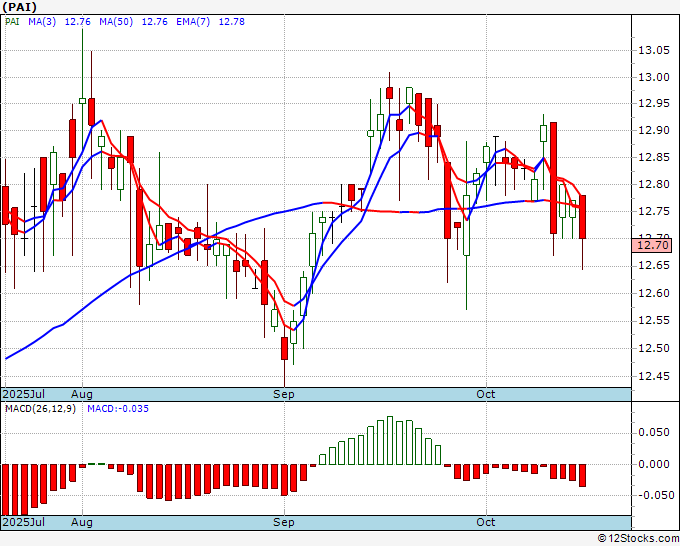The height and width of the screenshot is (546, 680).
Task: Click the 12.60 price axis label
Action: pyautogui.click(x=654, y=293)
